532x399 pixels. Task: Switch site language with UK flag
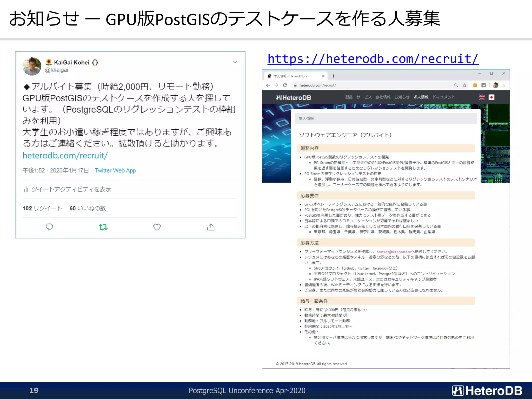tap(482, 97)
